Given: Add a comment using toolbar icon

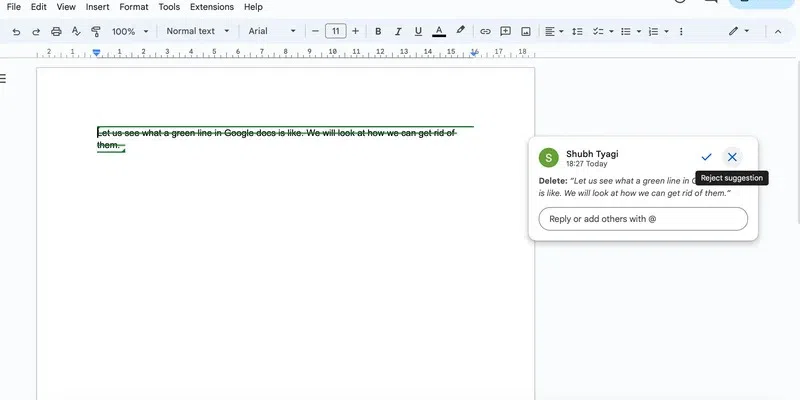Looking at the screenshot, I should [506, 32].
